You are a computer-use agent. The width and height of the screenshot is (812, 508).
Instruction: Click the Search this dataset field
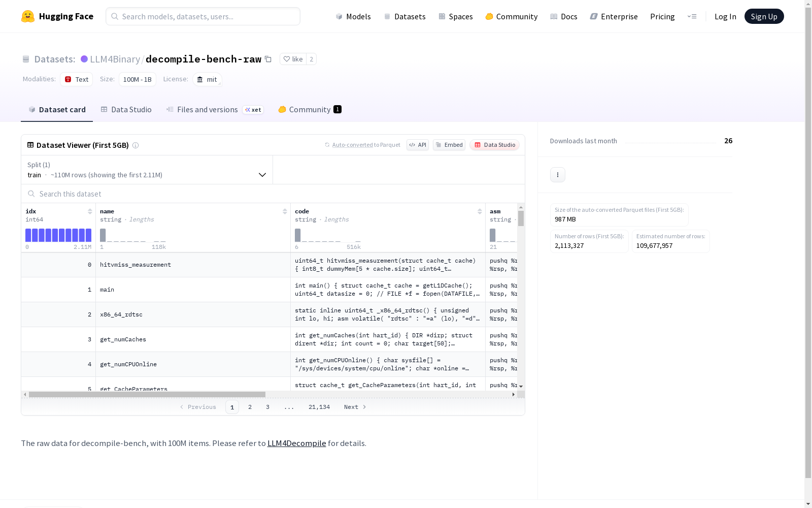coord(273,194)
